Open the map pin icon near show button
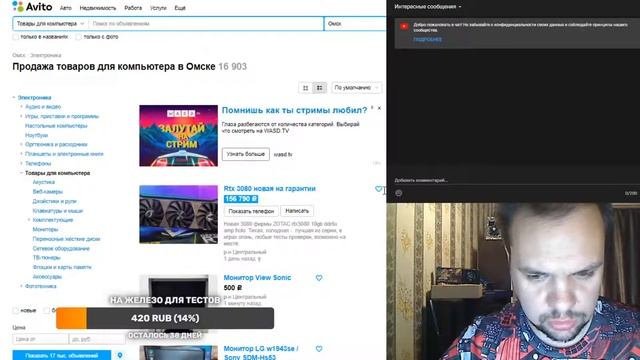The width and height of the screenshot is (640, 360). click(x=120, y=356)
